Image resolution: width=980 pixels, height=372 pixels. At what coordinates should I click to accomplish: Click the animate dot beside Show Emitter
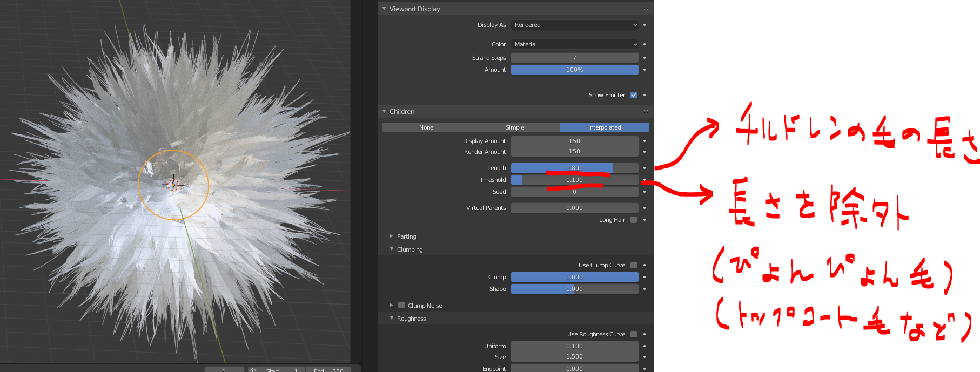pyautogui.click(x=644, y=95)
